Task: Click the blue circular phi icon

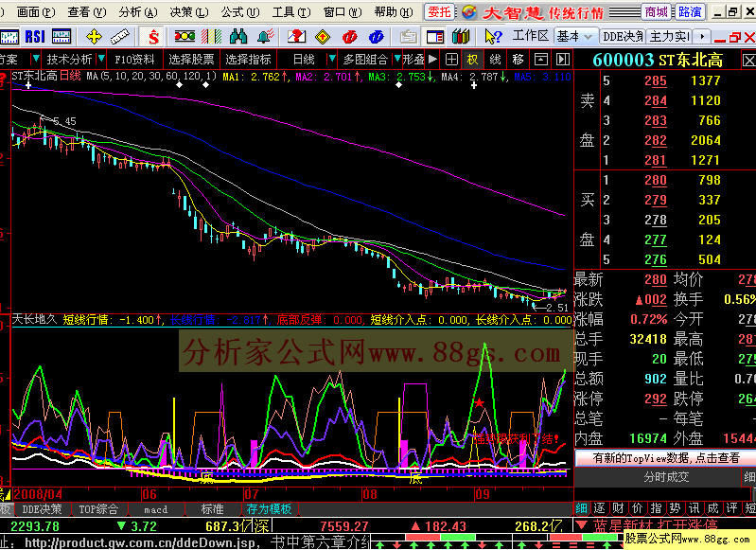Action: click(376, 37)
